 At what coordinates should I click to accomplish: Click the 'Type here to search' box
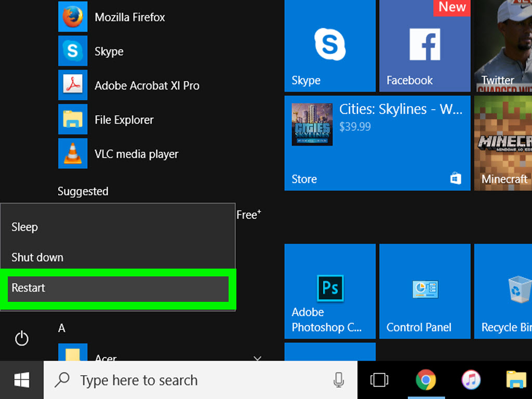click(200, 380)
